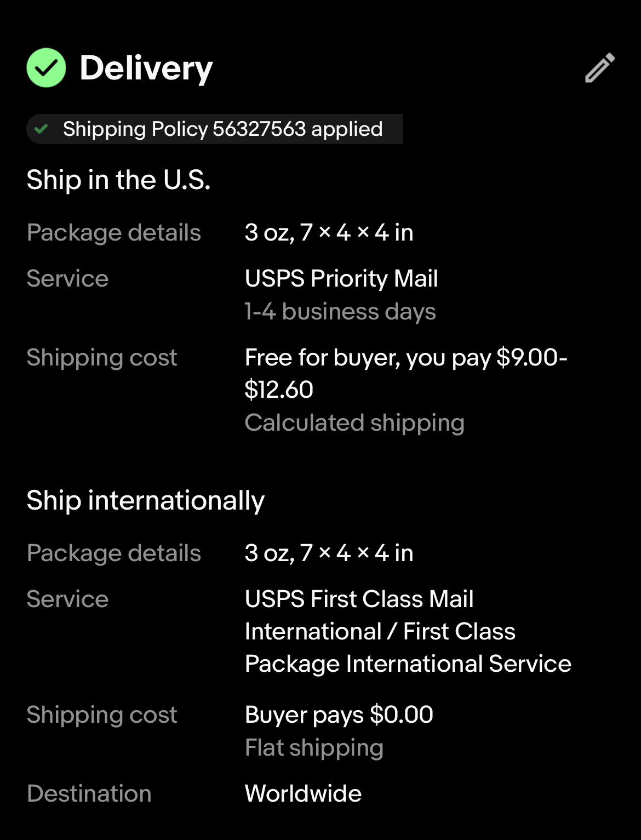Tap the small check in shipping policy badge
Screen dimensions: 641x840
click(41, 129)
